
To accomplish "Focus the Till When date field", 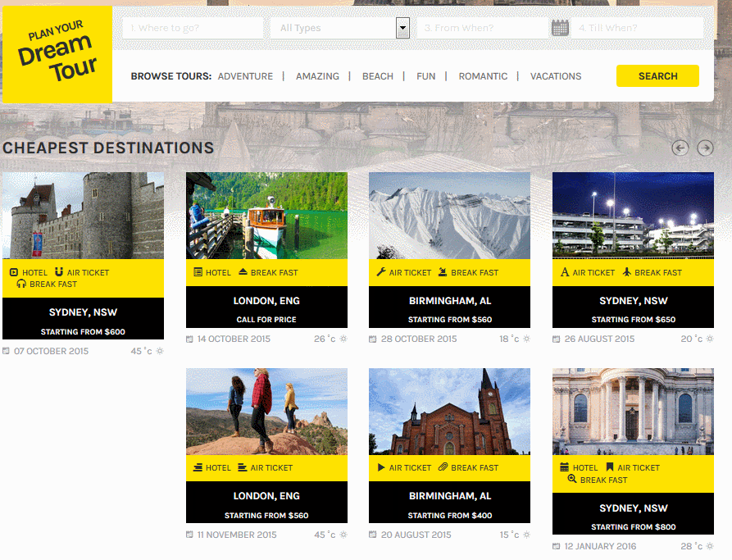I will pos(637,28).
